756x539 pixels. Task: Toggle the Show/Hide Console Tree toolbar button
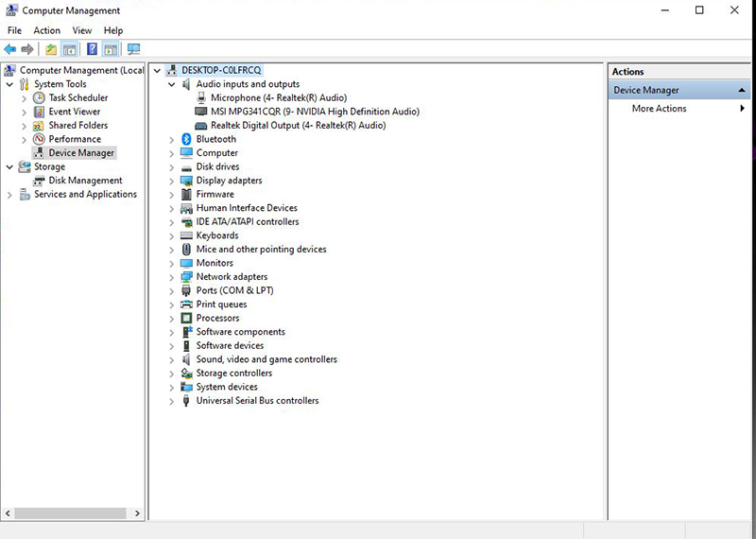(x=69, y=49)
